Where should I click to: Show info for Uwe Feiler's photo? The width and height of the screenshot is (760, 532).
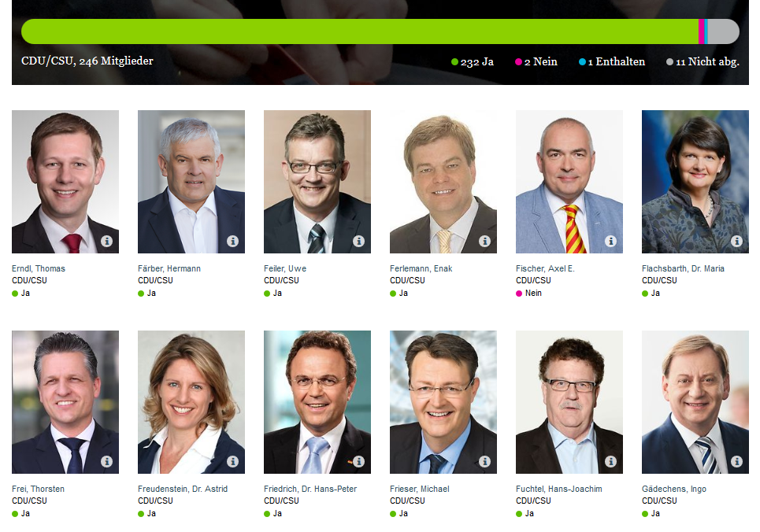[x=358, y=241]
